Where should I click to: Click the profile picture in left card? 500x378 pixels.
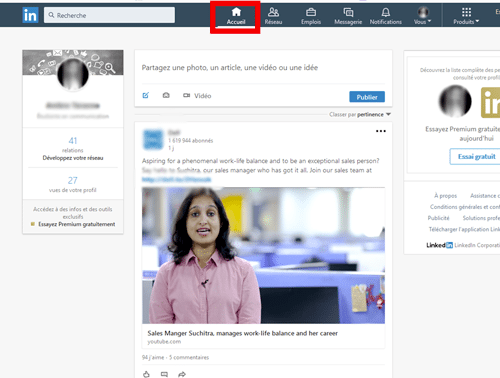[x=73, y=74]
